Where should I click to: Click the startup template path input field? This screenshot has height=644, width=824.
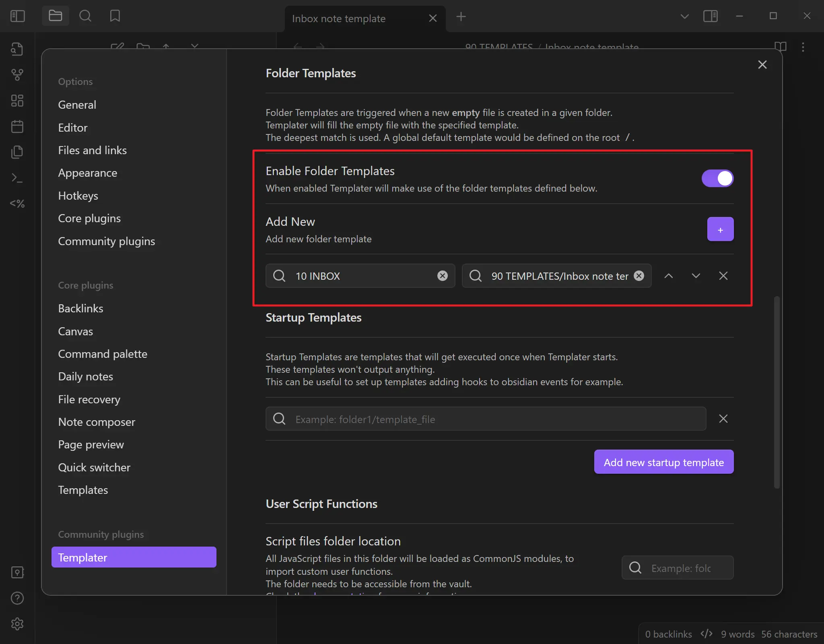coord(486,419)
